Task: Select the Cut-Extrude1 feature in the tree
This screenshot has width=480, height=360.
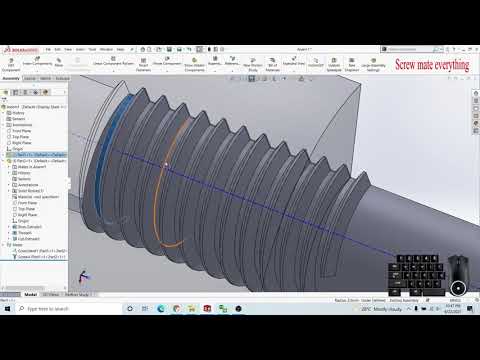Action: [x=26, y=239]
